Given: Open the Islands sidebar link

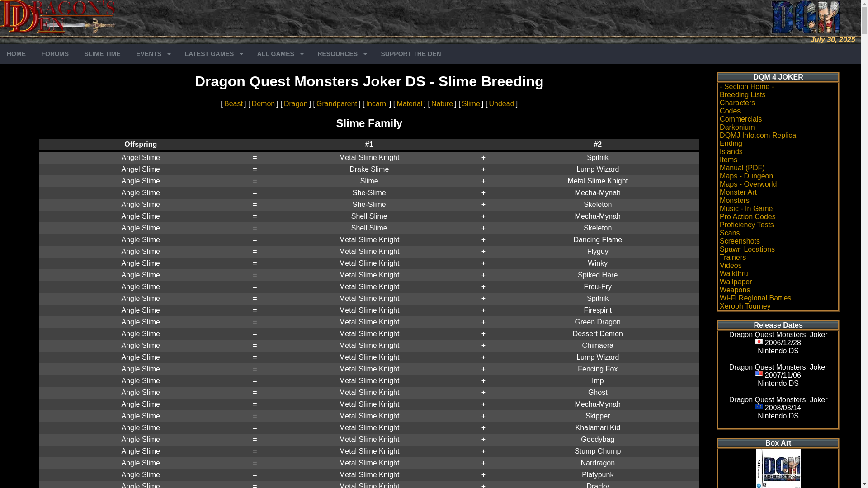Looking at the screenshot, I should (731, 152).
